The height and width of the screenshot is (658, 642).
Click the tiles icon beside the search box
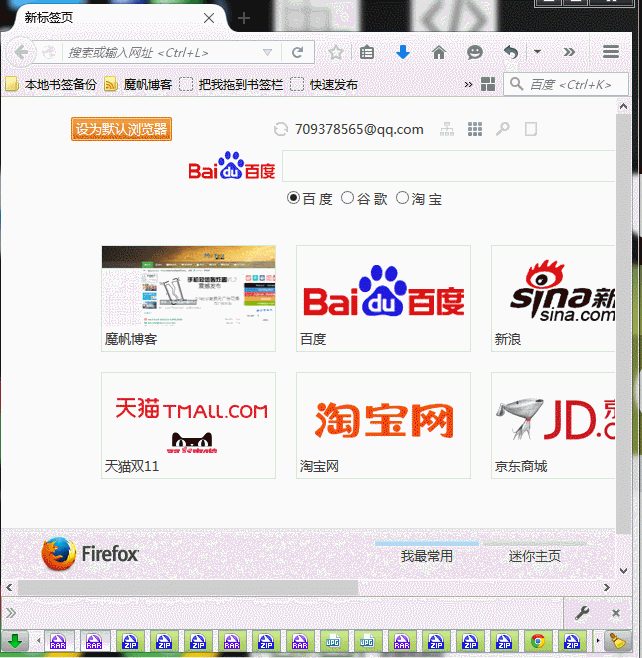point(488,84)
